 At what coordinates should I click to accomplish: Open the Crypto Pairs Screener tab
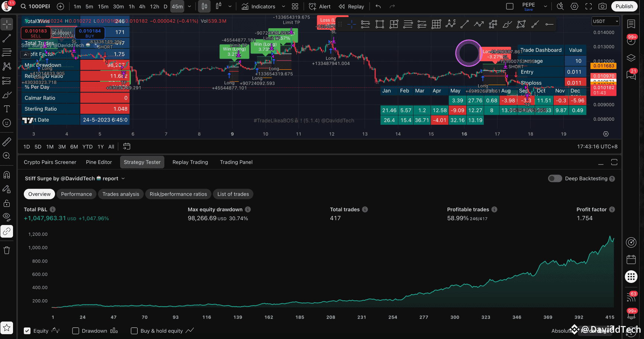50,162
